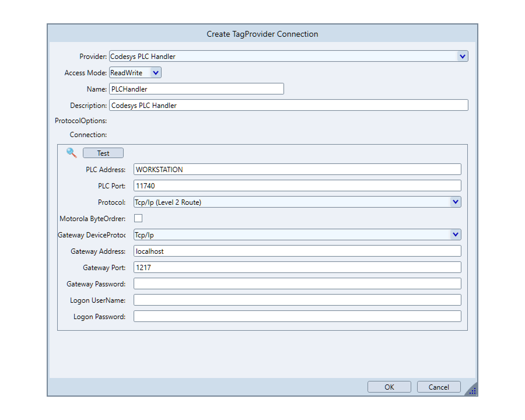Enable the Motorola ByteOrder checkbox
The width and height of the screenshot is (525, 420).
pyautogui.click(x=138, y=218)
